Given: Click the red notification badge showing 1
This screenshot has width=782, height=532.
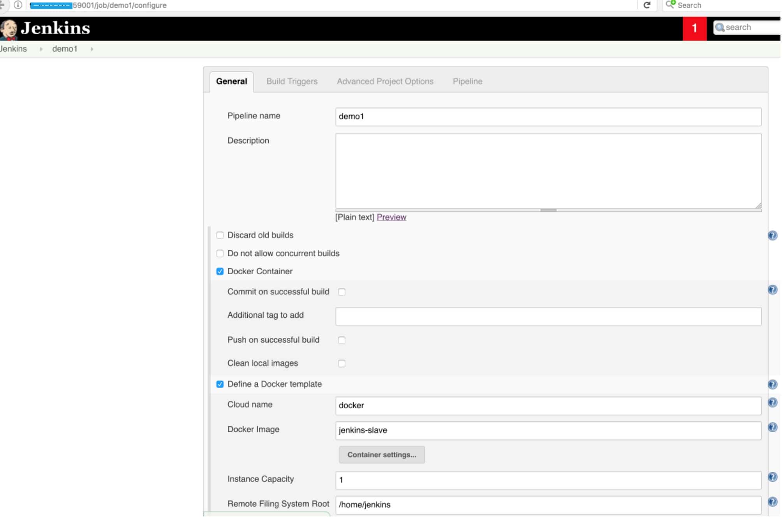Looking at the screenshot, I should [694, 28].
